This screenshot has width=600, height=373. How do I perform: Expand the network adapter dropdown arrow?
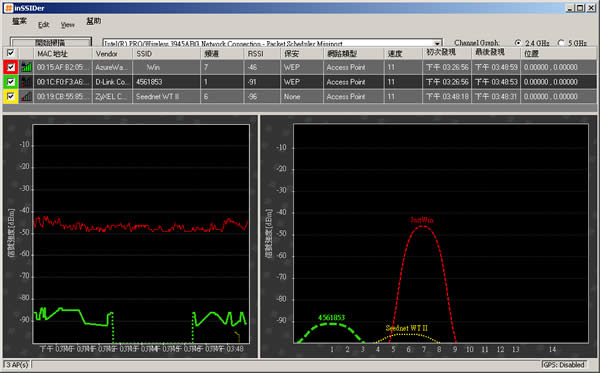coord(437,43)
